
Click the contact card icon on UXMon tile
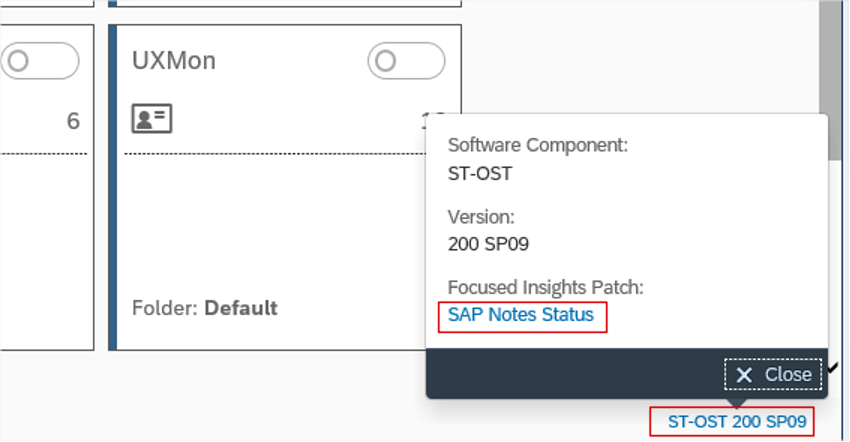(152, 119)
